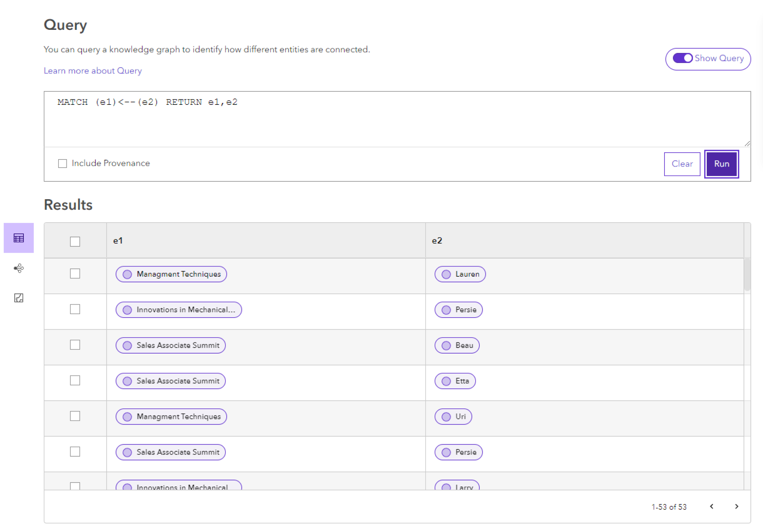Select the graph/network view icon
The width and height of the screenshot is (763, 532).
18,268
